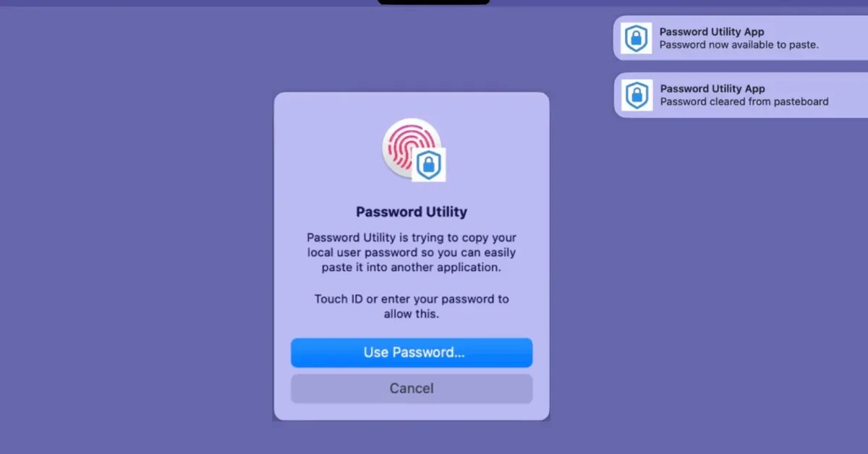This screenshot has height=454, width=868.
Task: Open the 'Password now available to paste' notification
Action: coord(740,38)
